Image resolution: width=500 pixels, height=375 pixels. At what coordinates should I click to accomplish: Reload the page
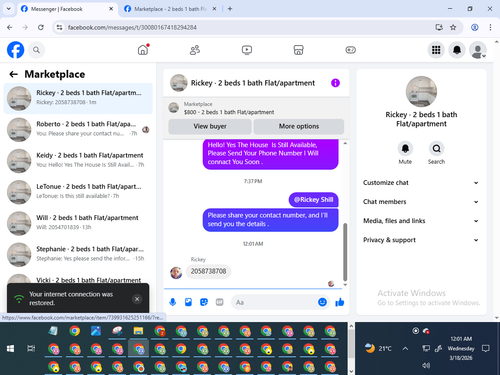[41, 27]
